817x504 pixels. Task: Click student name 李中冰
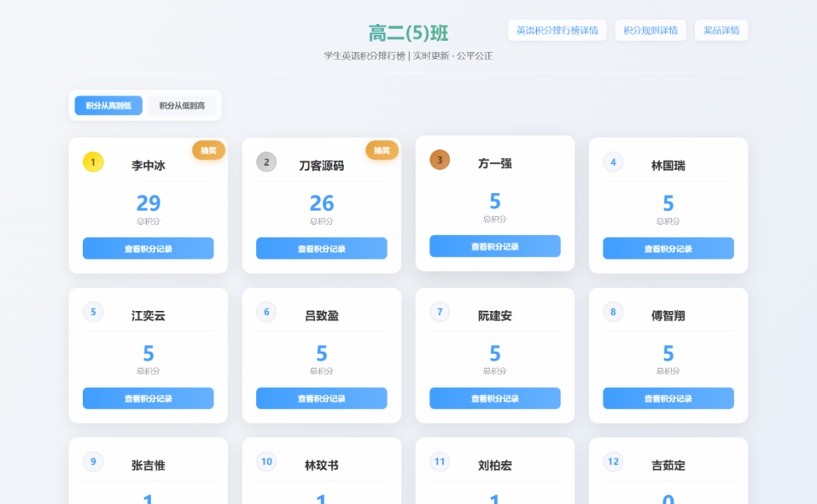point(148,166)
